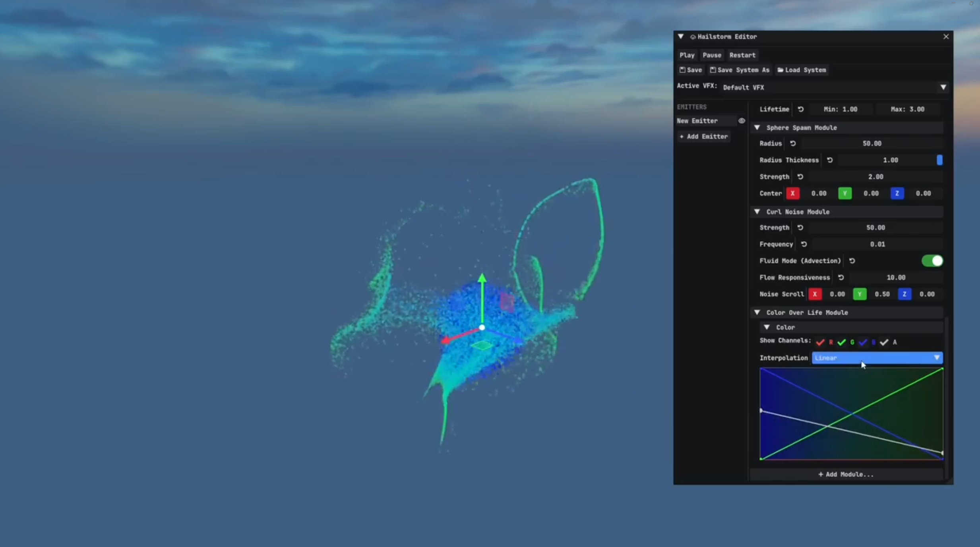The height and width of the screenshot is (547, 980).
Task: Reset the Curl Noise Strength value
Action: 800,228
